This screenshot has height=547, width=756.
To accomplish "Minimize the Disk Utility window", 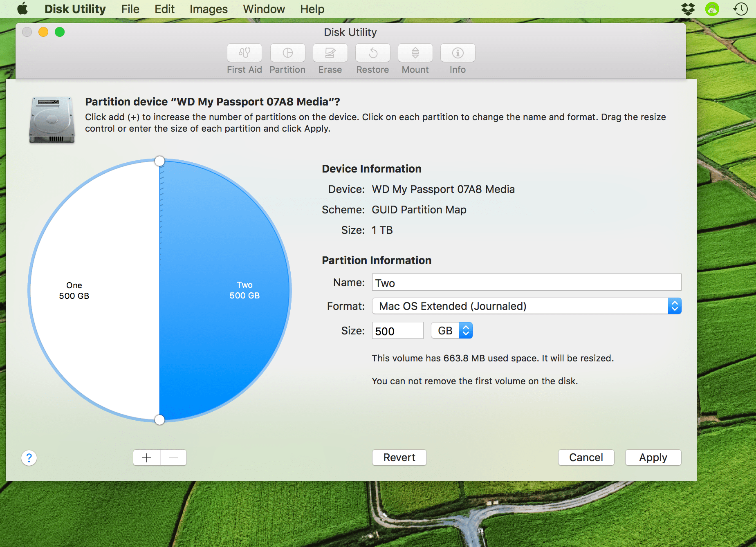I will click(43, 32).
